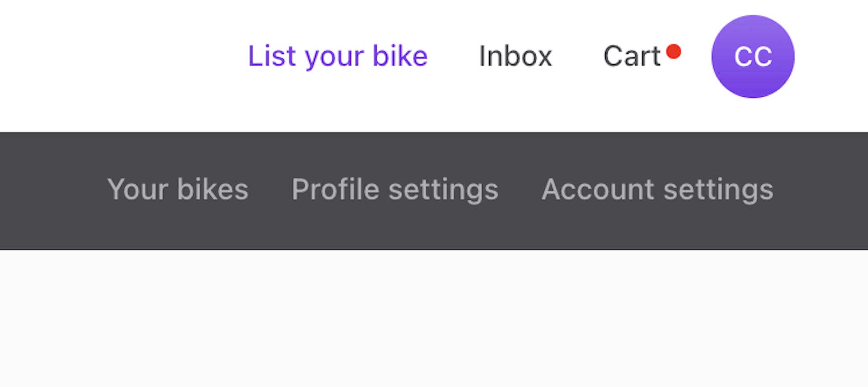
Task: Open the Cart page
Action: tap(632, 56)
